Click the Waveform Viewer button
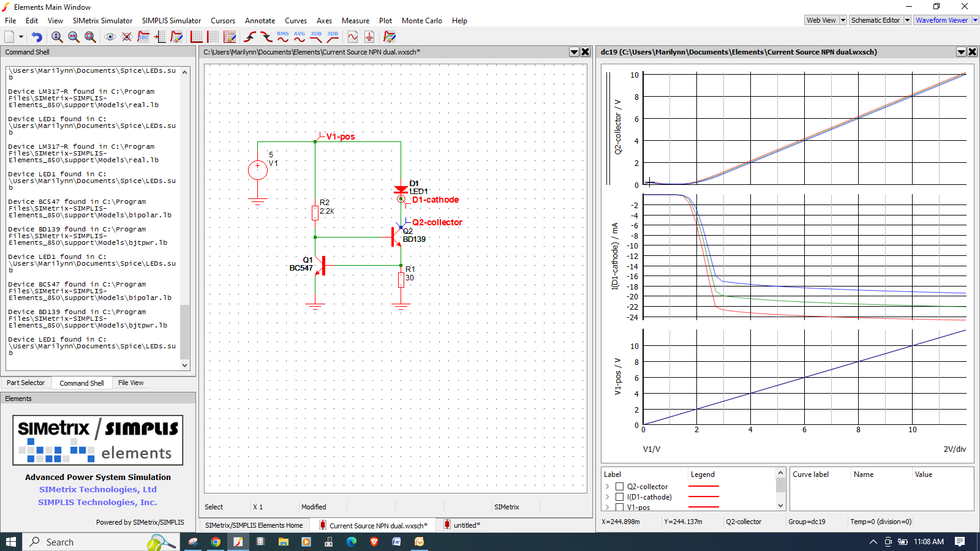 942,20
